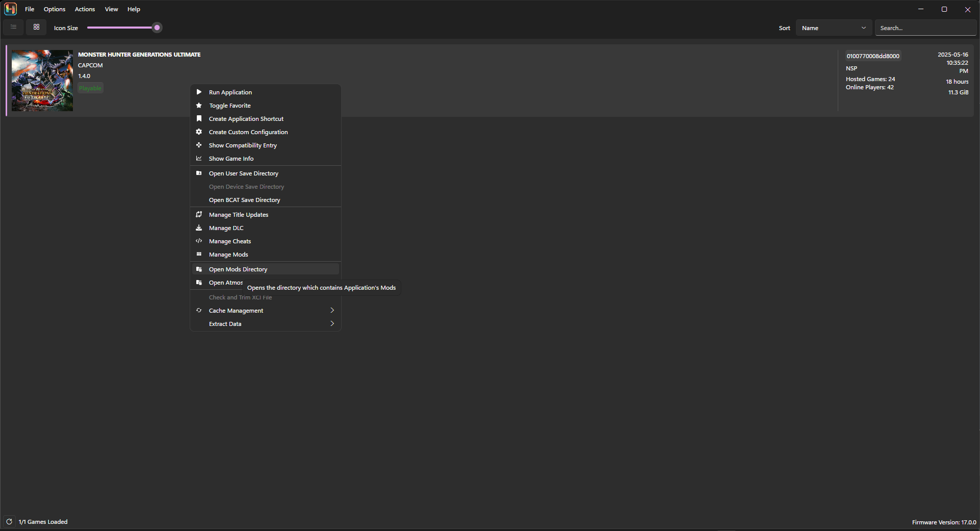Click the Online Players: 42 text
980x531 pixels.
pyautogui.click(x=870, y=87)
